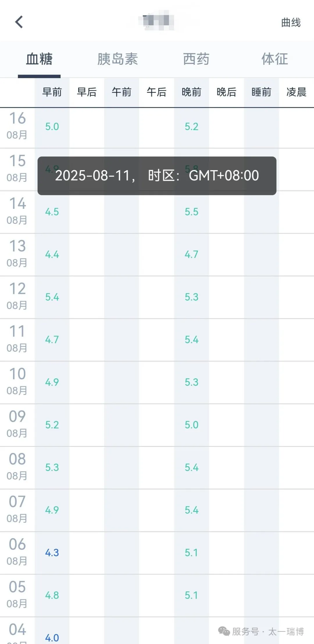Screen dimensions: 314x644
Task: Tap the back arrow icon
Action: pyautogui.click(x=19, y=22)
